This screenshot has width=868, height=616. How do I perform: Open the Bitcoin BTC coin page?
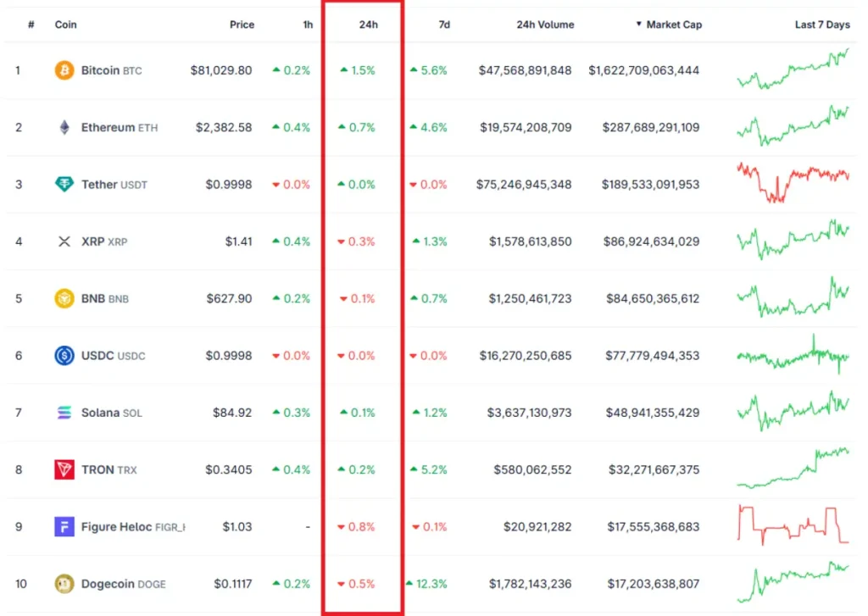click(x=111, y=70)
